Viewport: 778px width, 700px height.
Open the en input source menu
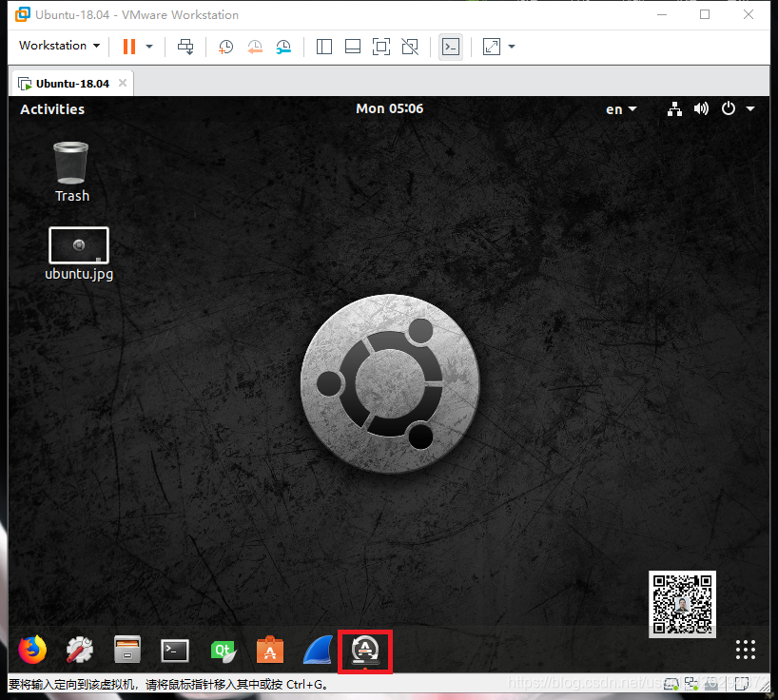621,109
